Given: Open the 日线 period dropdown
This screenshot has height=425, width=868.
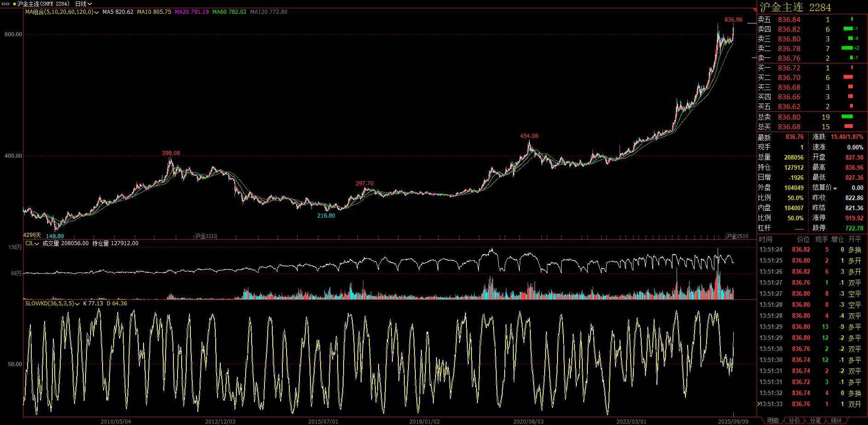Looking at the screenshot, I should click(84, 4).
